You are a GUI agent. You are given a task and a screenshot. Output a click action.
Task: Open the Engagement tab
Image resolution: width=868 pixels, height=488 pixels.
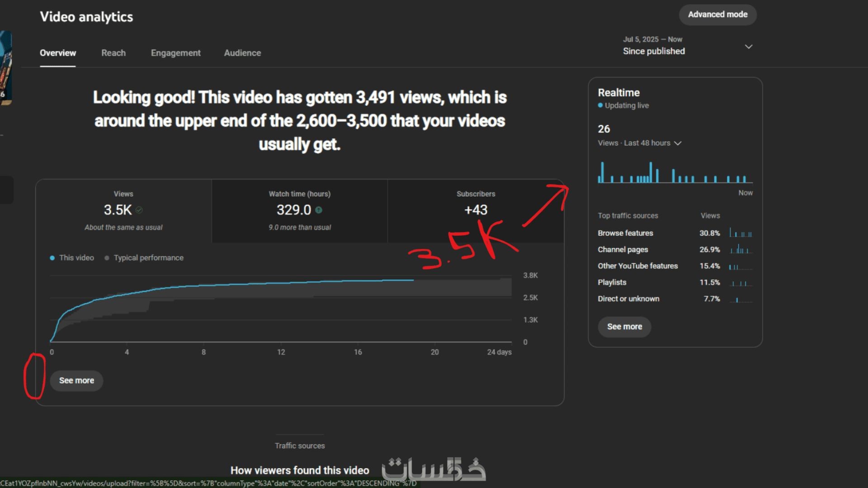[175, 53]
